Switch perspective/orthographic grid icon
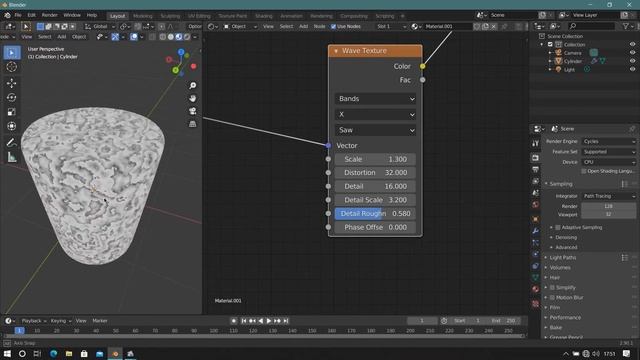Screen dimensions: 640x360 click(x=193, y=124)
